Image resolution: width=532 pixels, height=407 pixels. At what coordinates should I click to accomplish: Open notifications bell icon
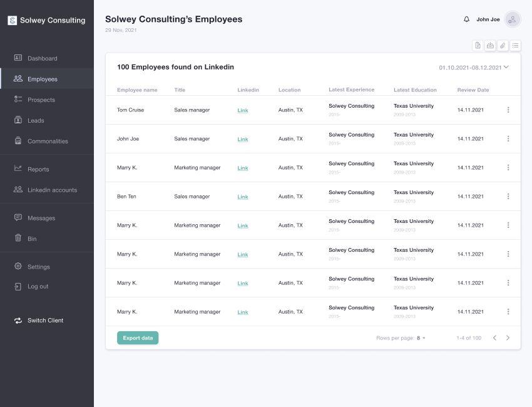tap(467, 19)
